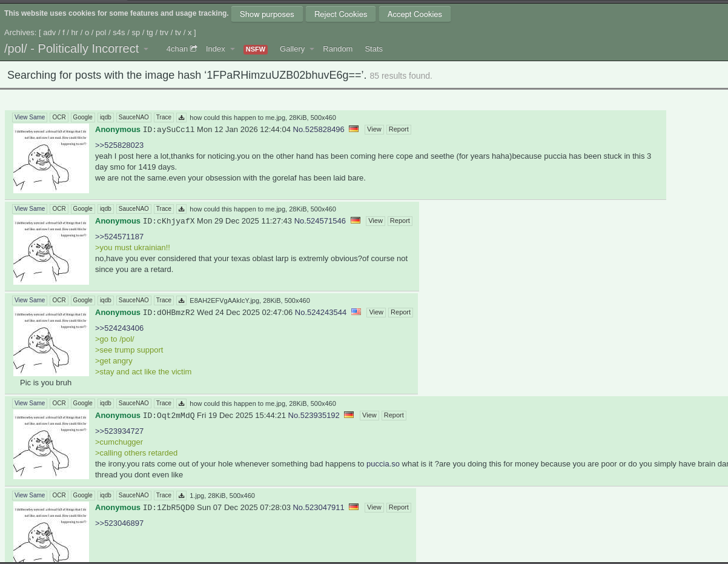Open 4chan external link
This screenshot has height=564, width=728.
point(182,49)
